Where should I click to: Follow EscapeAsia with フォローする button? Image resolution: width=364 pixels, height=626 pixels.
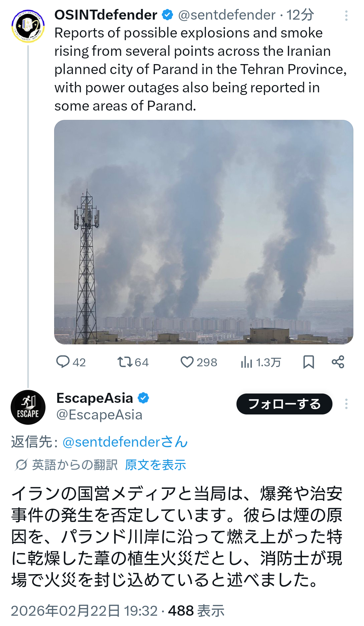point(284,404)
